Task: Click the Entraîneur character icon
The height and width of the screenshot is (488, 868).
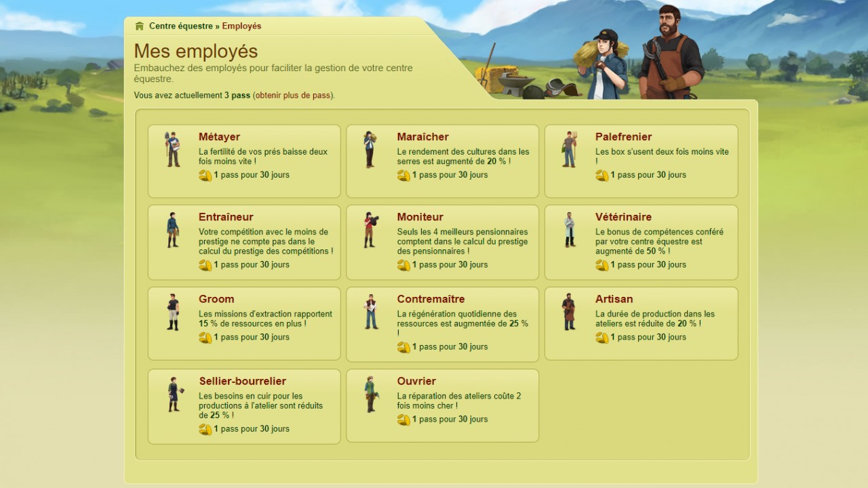Action: [173, 230]
